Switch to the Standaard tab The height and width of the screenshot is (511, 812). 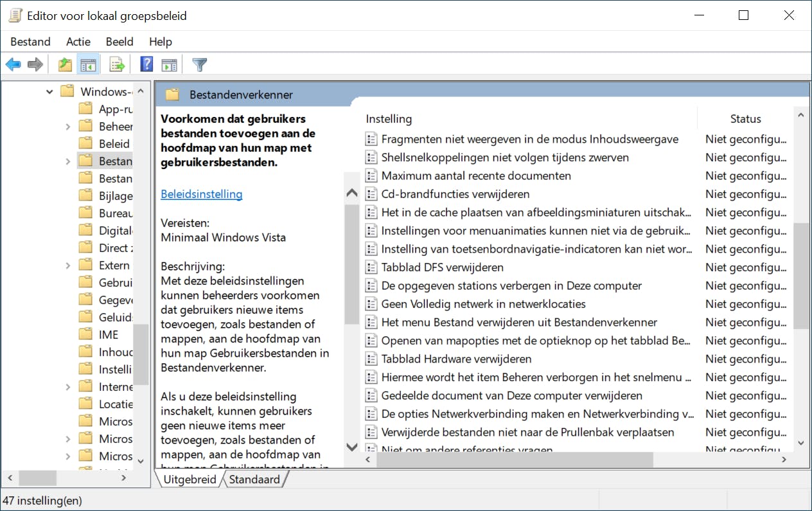(x=254, y=480)
